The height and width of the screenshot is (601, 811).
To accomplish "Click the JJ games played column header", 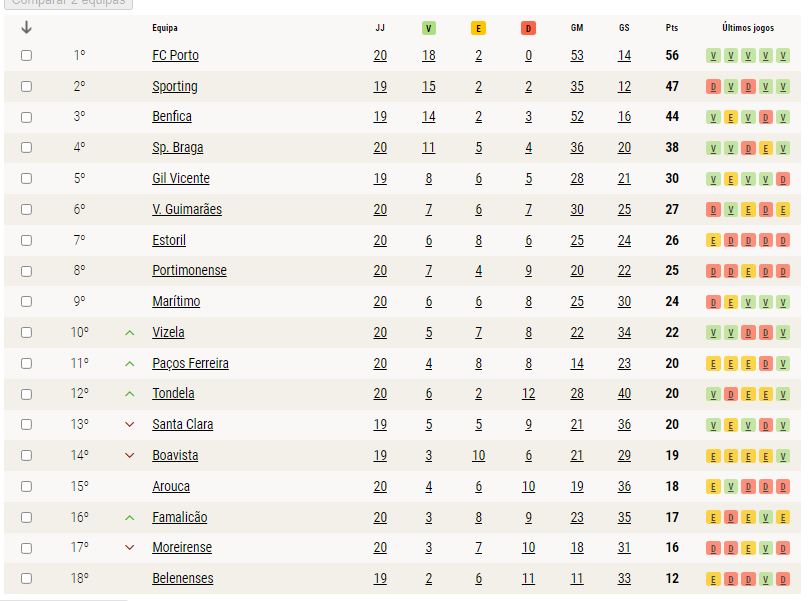I will pos(380,28).
